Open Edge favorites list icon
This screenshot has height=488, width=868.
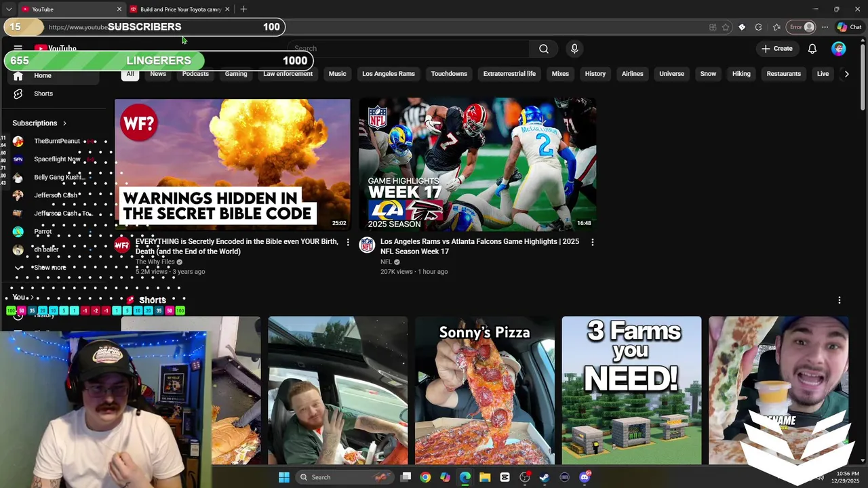tap(776, 27)
